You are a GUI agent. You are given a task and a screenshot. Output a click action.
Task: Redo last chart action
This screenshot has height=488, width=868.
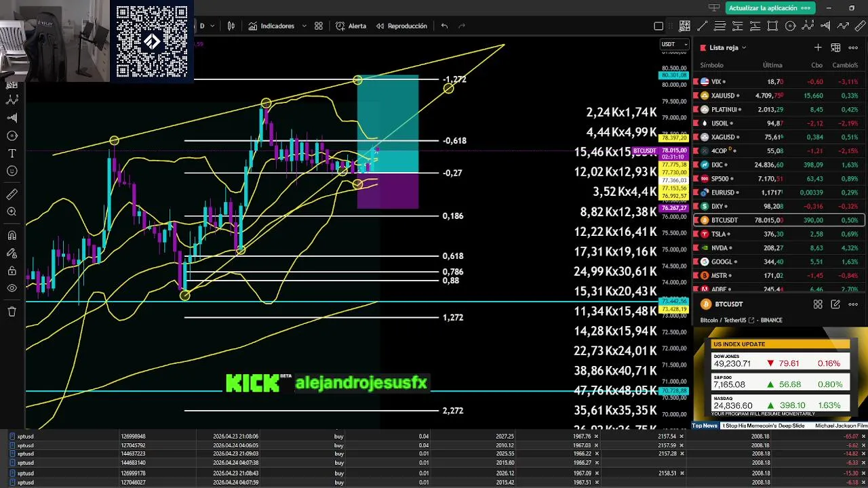pos(462,26)
